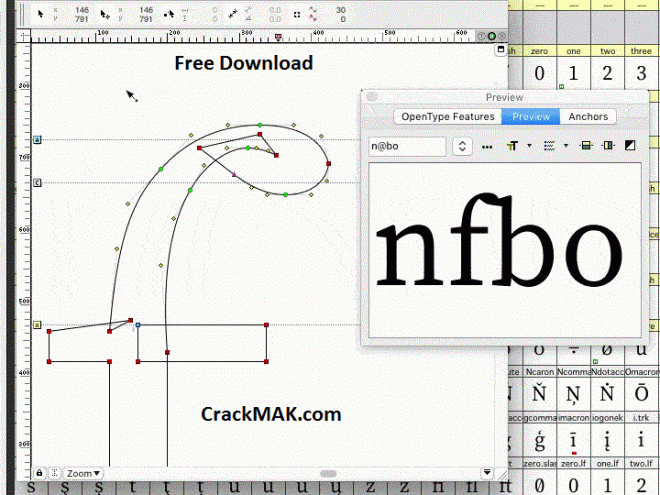Screen dimensions: 660x495
Task: Open the Zoom dropdown in glyph window
Action: [83, 474]
